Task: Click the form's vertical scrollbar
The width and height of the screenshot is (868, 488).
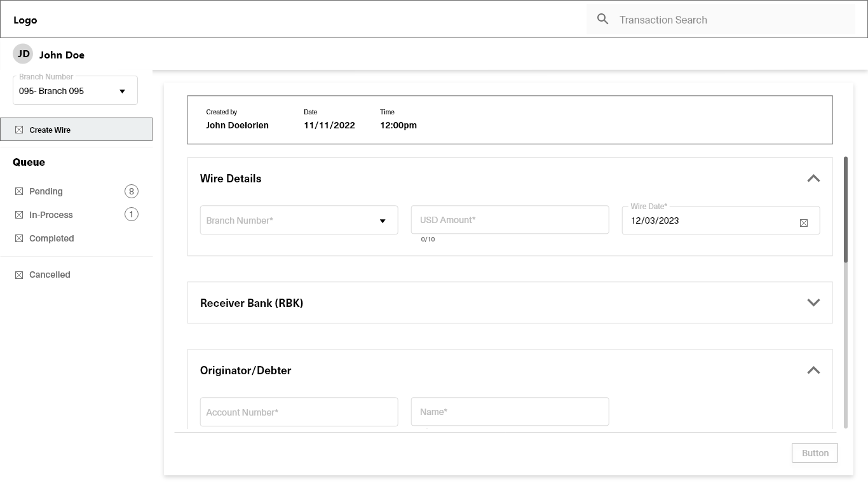Action: point(846,210)
